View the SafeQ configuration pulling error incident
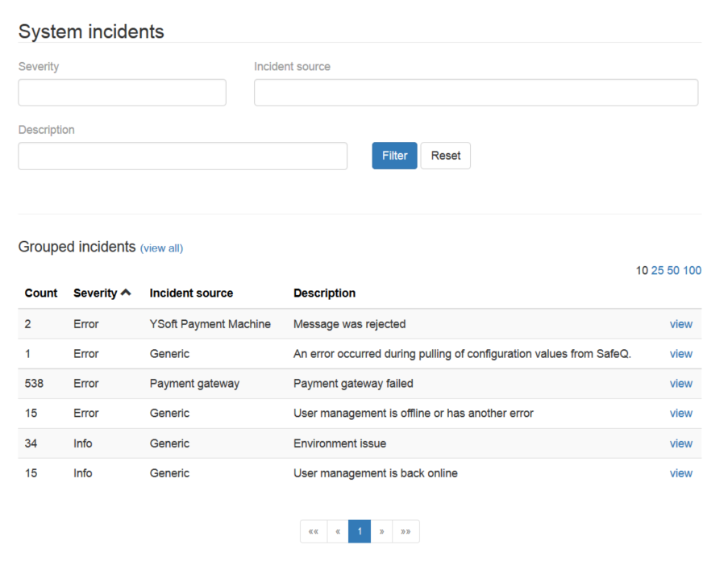Image resolution: width=728 pixels, height=566 pixels. tap(680, 354)
